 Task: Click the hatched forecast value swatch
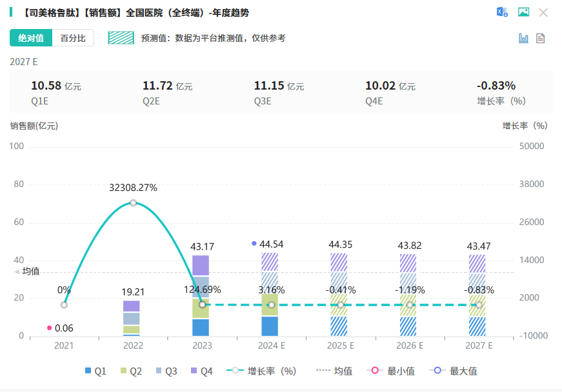tap(121, 38)
